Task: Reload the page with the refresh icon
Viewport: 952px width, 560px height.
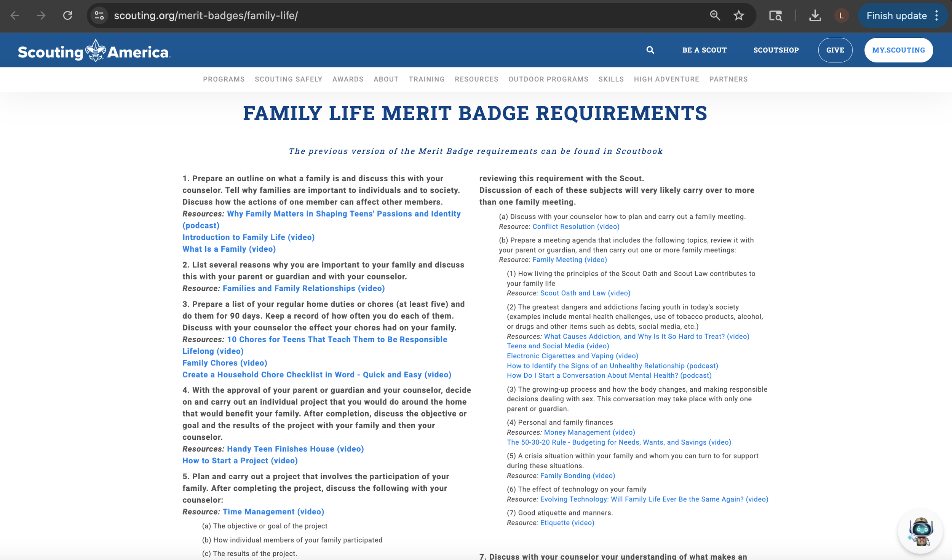Action: (x=68, y=16)
